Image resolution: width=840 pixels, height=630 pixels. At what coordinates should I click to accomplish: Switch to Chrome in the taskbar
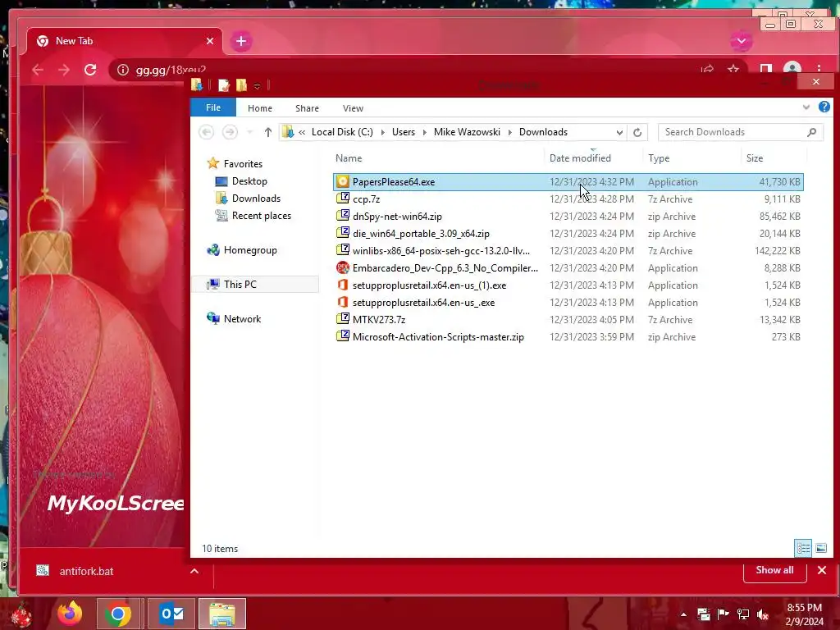(x=118, y=614)
